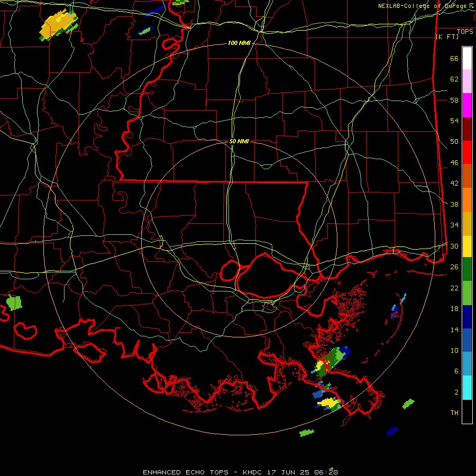
Task: Click the black TH legend swatch
Action: point(467,411)
